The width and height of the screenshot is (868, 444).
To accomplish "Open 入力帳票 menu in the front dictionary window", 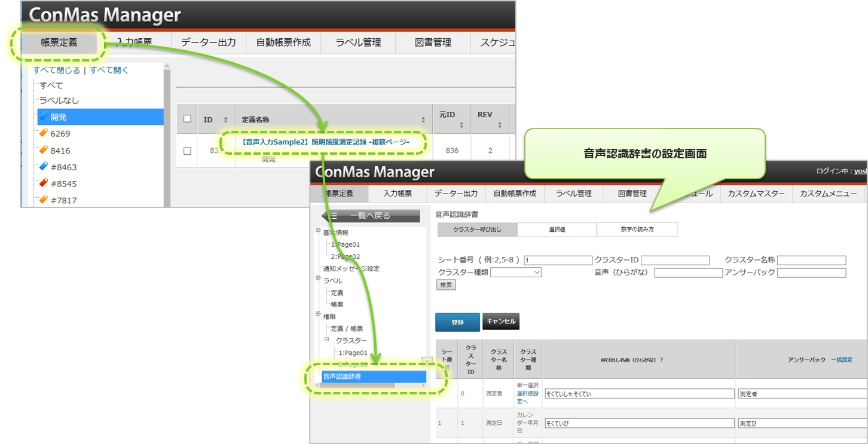I will pyautogui.click(x=398, y=194).
